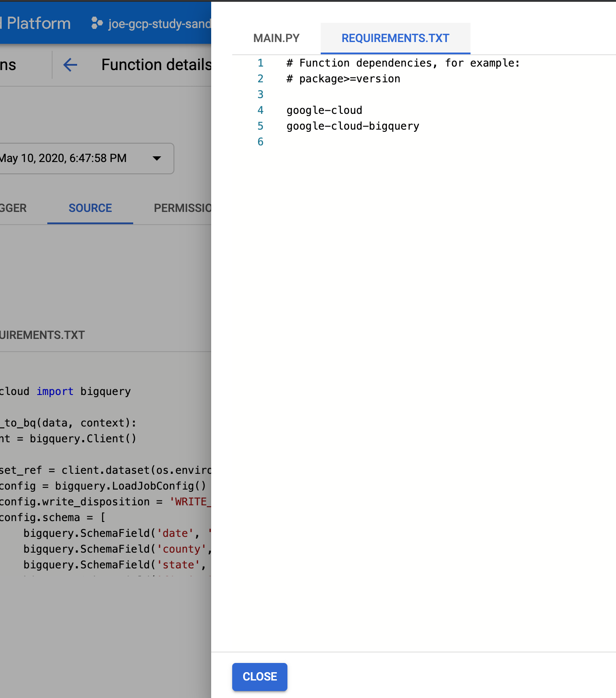Click the 'config.schema = [' line in background code

53,518
